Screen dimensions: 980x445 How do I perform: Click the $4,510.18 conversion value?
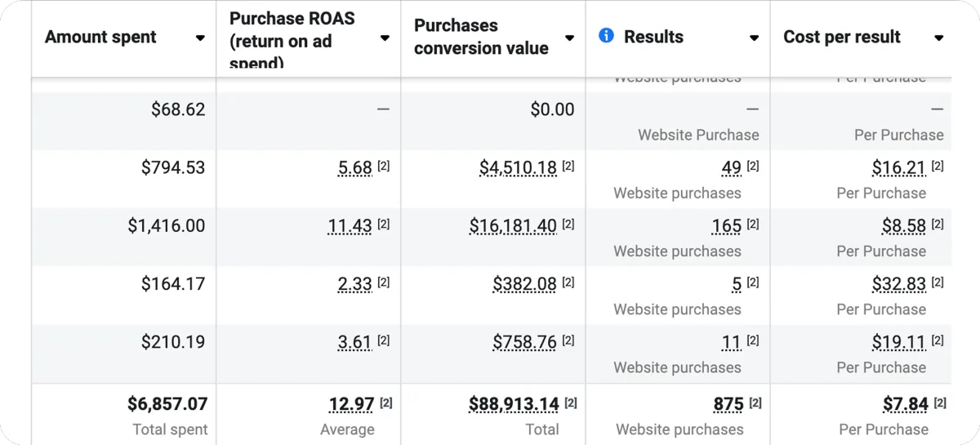point(518,168)
